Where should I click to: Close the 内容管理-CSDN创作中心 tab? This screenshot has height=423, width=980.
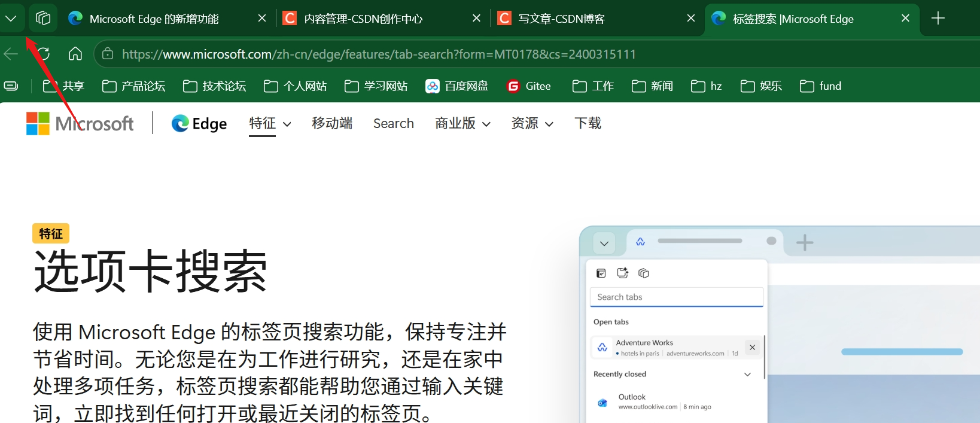(x=476, y=19)
